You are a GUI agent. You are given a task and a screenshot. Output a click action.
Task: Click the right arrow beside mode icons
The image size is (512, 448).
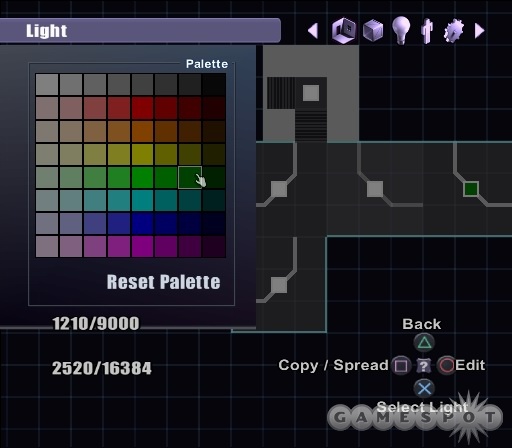point(479,31)
